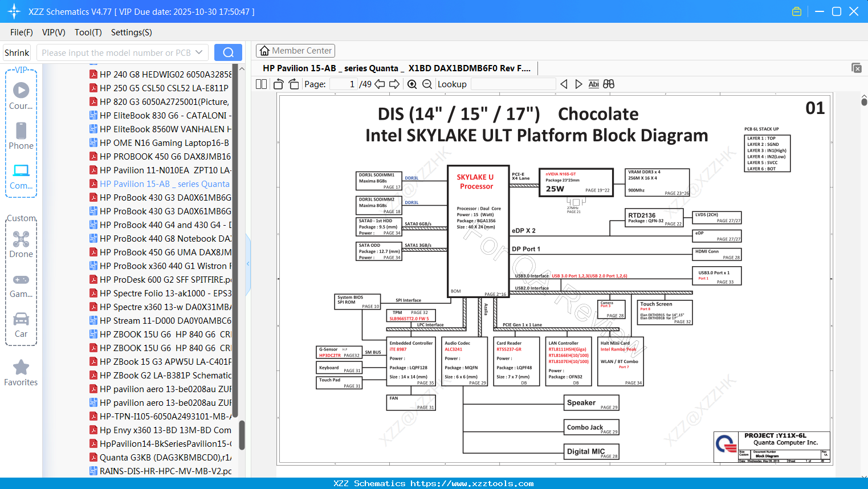
Task: Toggle the Abi whole-word match icon
Action: click(593, 84)
